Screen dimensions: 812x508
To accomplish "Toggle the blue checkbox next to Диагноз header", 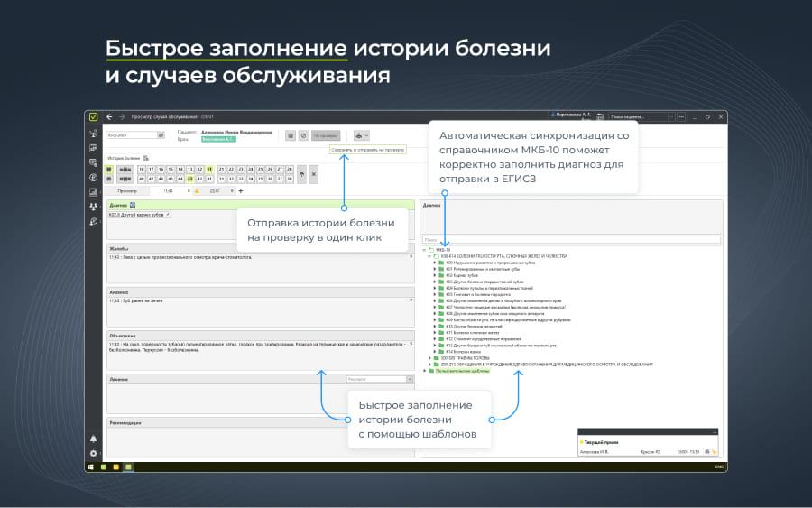I will [133, 205].
